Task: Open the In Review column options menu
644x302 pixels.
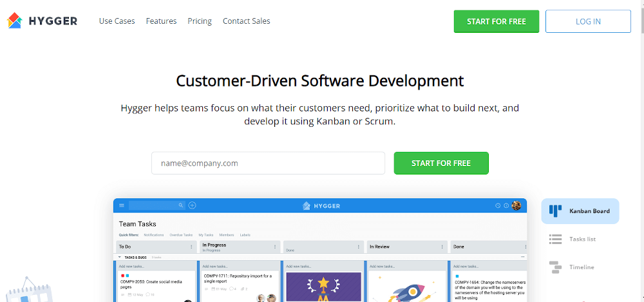Action: pos(442,247)
